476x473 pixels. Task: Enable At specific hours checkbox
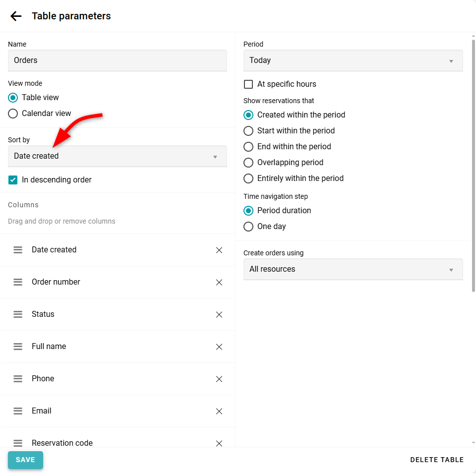tap(248, 84)
